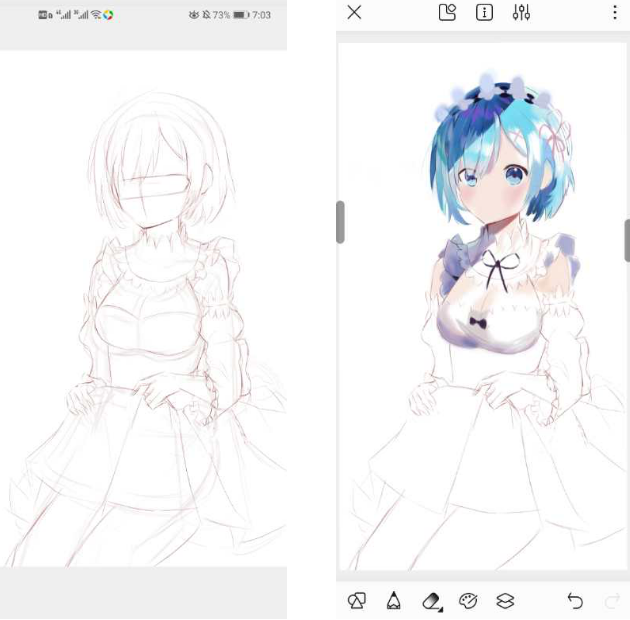The image size is (630, 620).
Task: Grab the right grey slider handle on the canvas edge
Action: coord(627,241)
